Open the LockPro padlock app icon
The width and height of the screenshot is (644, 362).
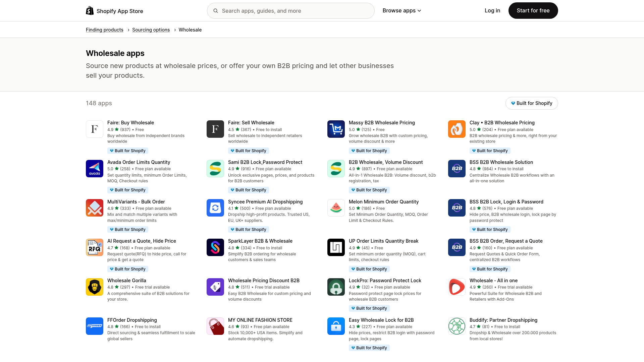tap(336, 287)
